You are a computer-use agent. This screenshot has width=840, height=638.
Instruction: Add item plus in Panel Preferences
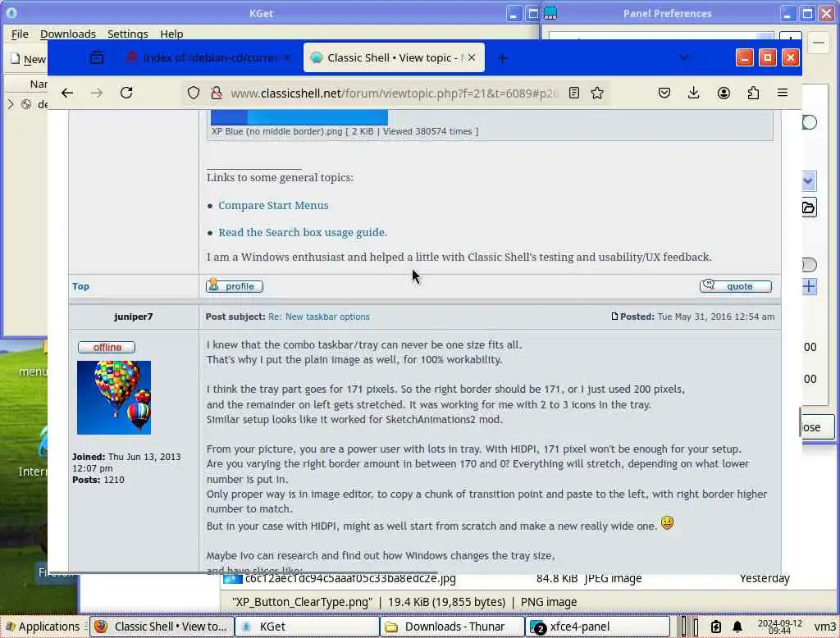coord(810,286)
